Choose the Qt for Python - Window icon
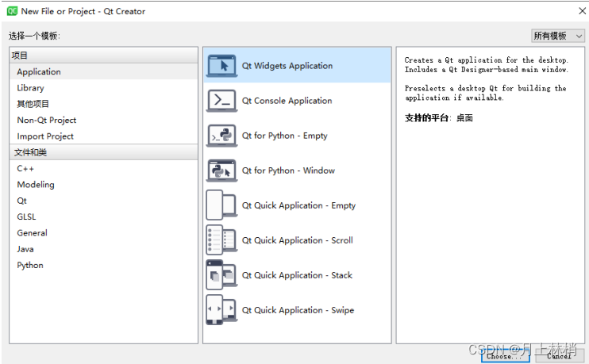Image resolution: width=589 pixels, height=364 pixels. tap(221, 171)
